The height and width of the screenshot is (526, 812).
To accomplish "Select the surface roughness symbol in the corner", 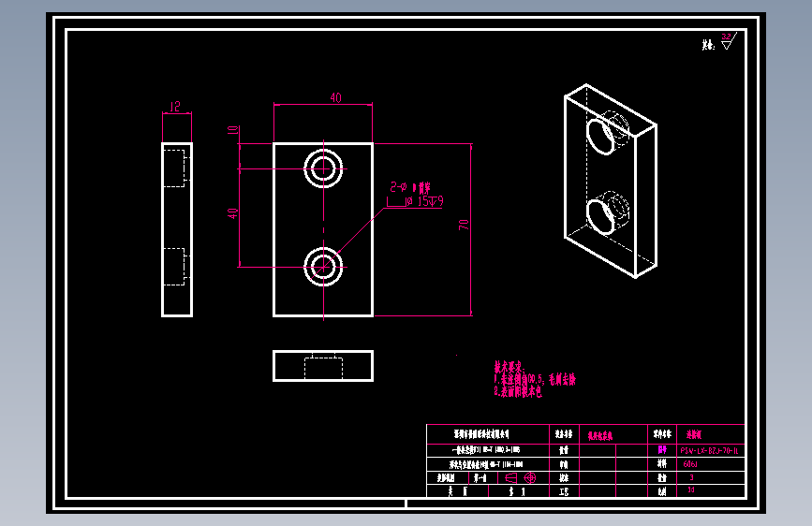I will coord(728,41).
